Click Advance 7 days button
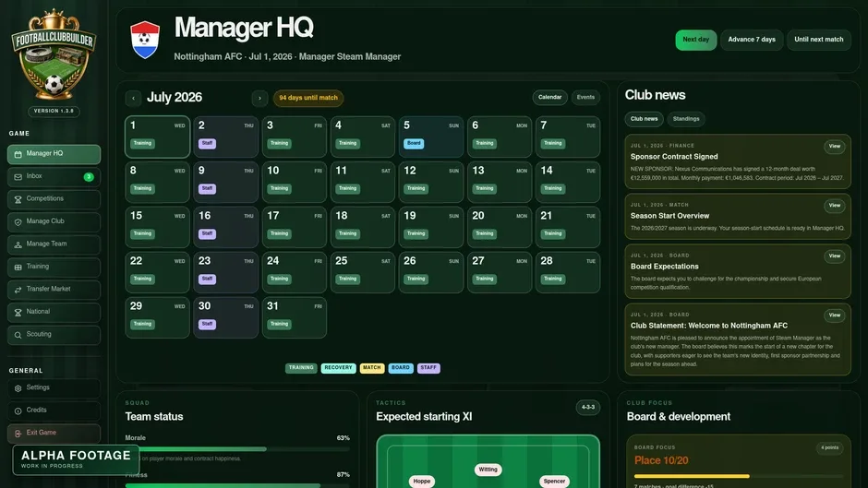This screenshot has height=488, width=868. (752, 40)
